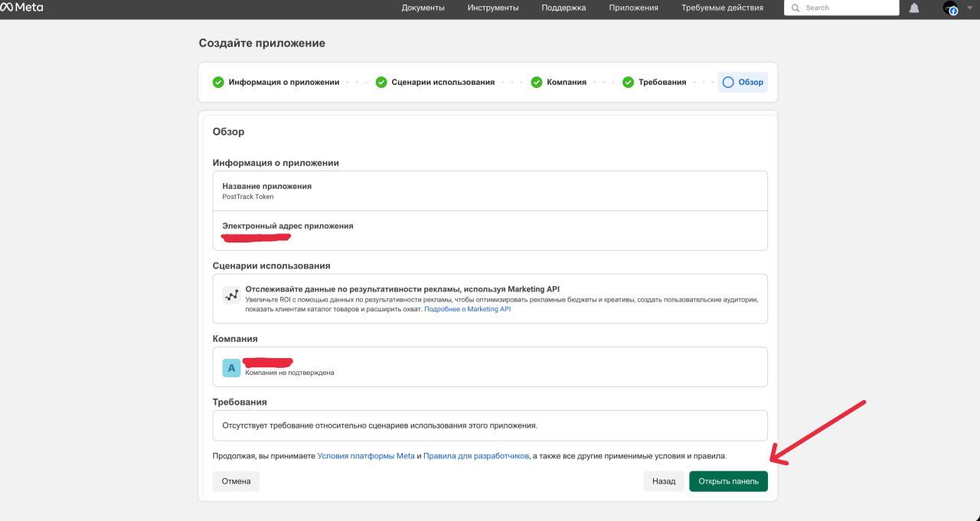This screenshot has height=521, width=980.
Task: Click the Открыть панель button
Action: click(728, 480)
